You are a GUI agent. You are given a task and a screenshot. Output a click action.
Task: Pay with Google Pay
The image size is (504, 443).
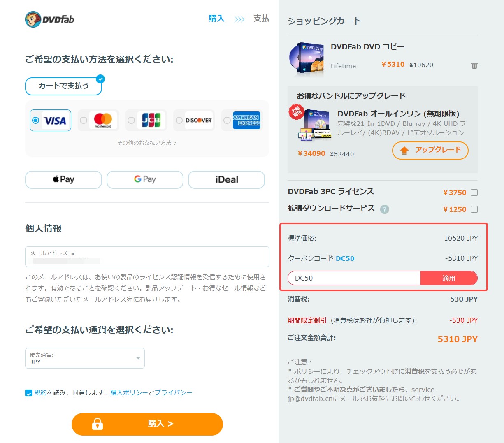tap(145, 180)
